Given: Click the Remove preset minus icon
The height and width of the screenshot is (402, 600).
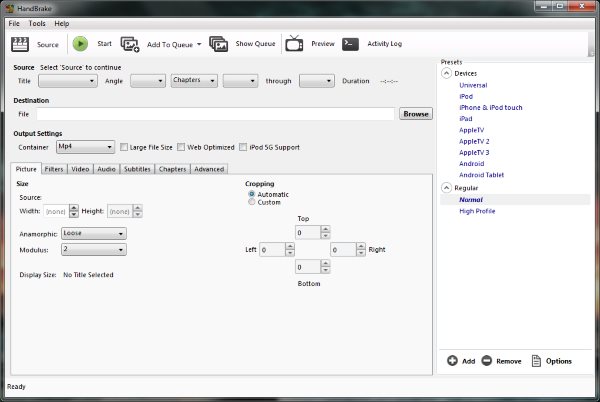Looking at the screenshot, I should (x=486, y=360).
